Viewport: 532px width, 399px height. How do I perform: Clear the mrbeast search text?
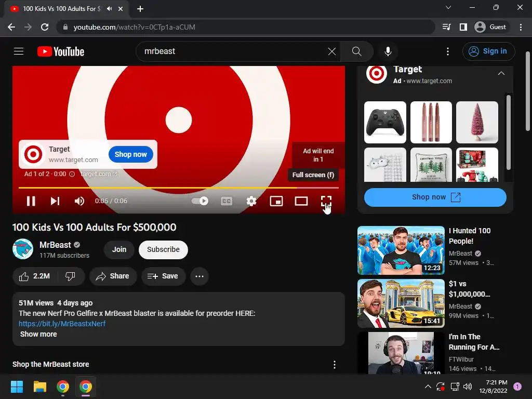pyautogui.click(x=332, y=51)
